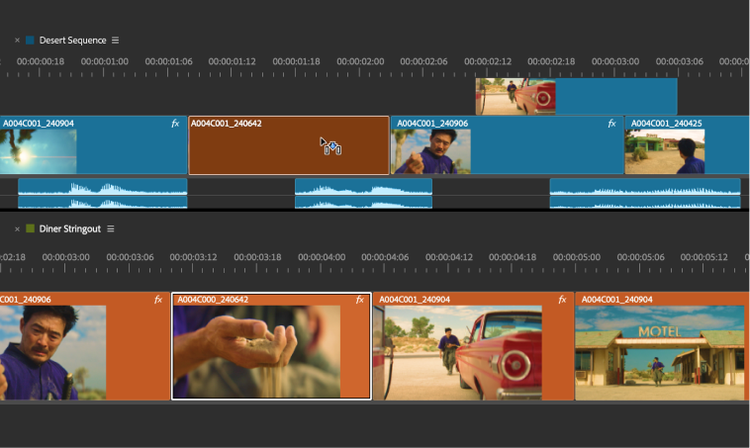Click 00:00:00:18 on Desert Sequence ruler
750x448 pixels.
click(x=40, y=62)
